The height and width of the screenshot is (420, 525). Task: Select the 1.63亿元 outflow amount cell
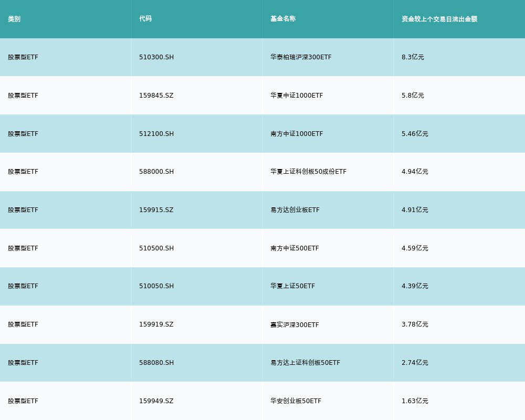pos(415,401)
